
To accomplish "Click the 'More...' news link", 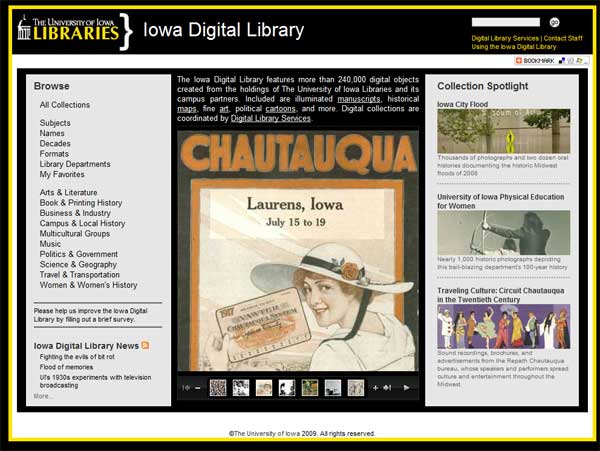I will [x=43, y=396].
